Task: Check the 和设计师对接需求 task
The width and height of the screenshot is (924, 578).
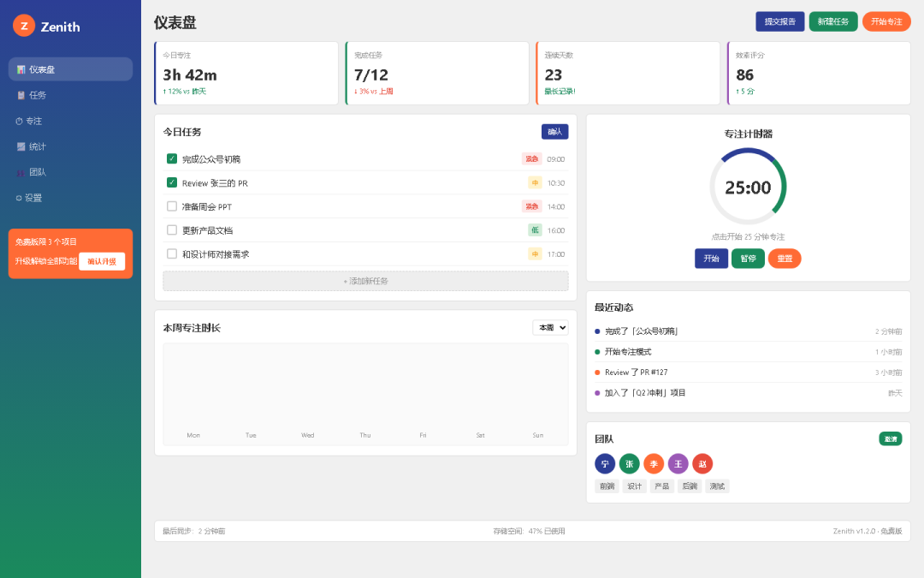Action: pos(172,253)
